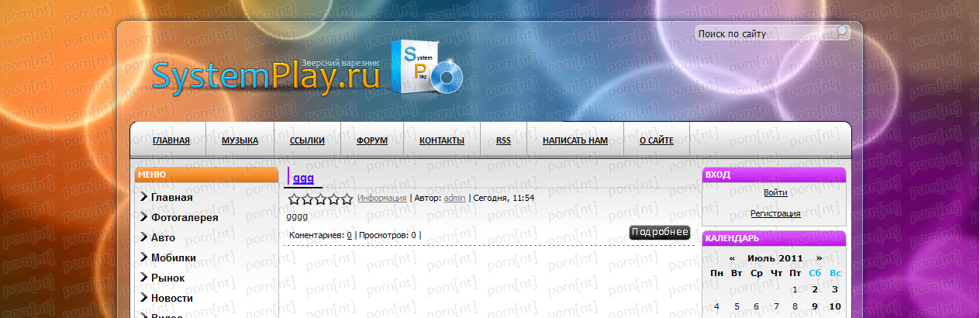Screen dimensions: 980x318
Task: Select Авто in the side menu
Action: point(163,238)
